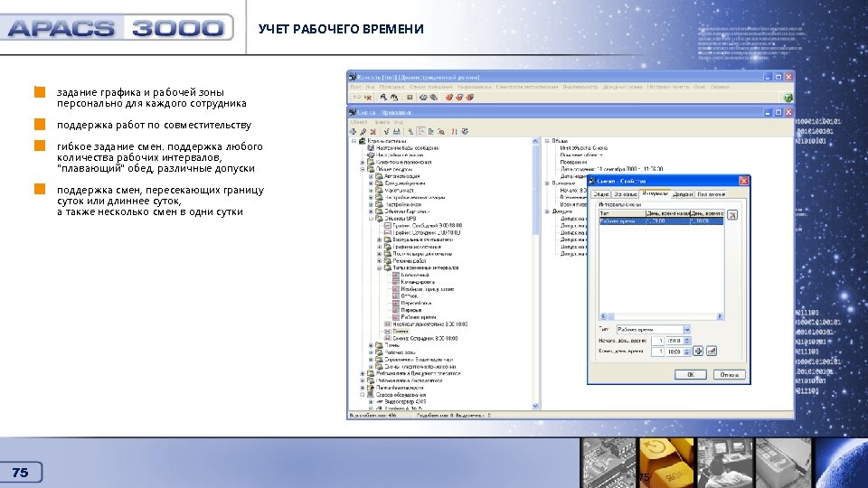Switch to the Допуски tab in dialog
This screenshot has width=868, height=488.
pyautogui.click(x=683, y=194)
